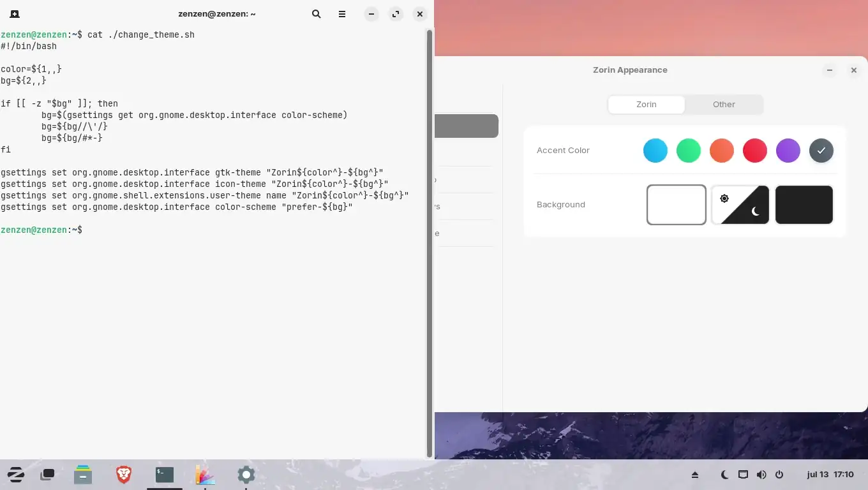868x490 pixels.
Task: Open the Zorin start menu
Action: click(15, 475)
